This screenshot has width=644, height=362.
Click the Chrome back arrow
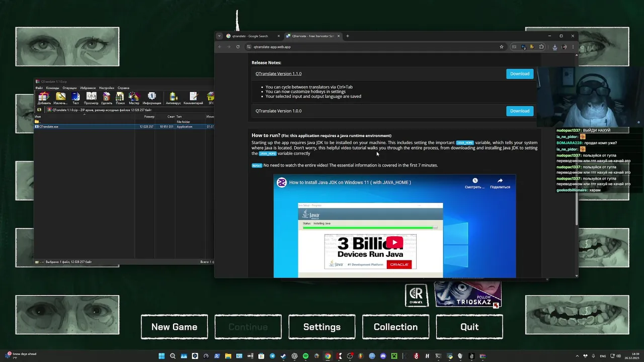pyautogui.click(x=219, y=47)
